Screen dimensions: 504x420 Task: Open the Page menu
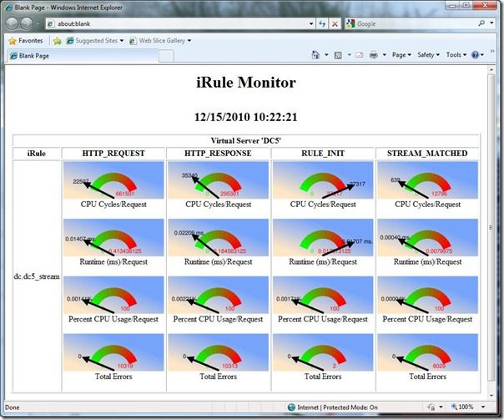(401, 55)
